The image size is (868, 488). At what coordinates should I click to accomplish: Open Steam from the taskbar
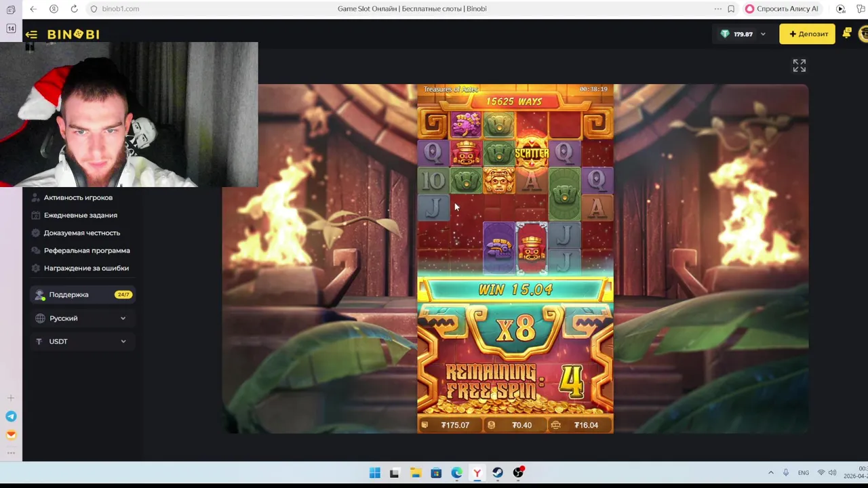[498, 473]
